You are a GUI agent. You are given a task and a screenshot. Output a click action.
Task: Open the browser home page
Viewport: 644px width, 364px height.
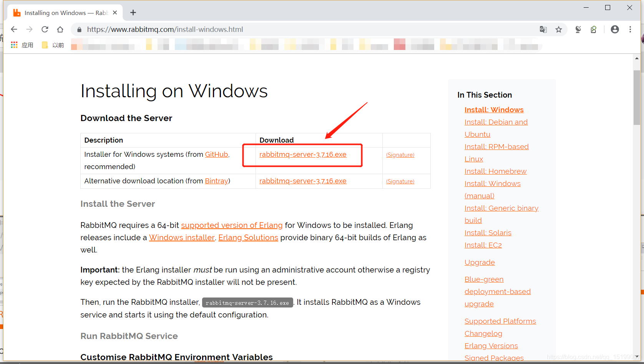[60, 29]
